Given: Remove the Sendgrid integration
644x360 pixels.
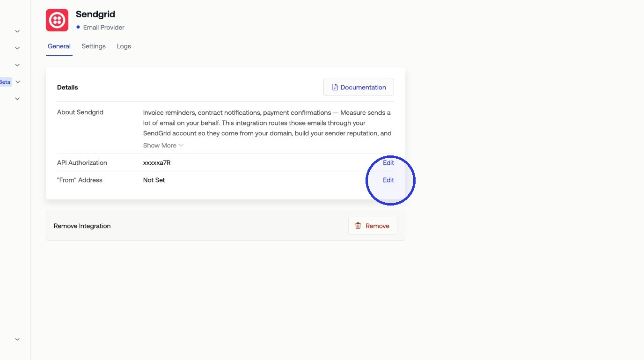Looking at the screenshot, I should [x=373, y=226].
